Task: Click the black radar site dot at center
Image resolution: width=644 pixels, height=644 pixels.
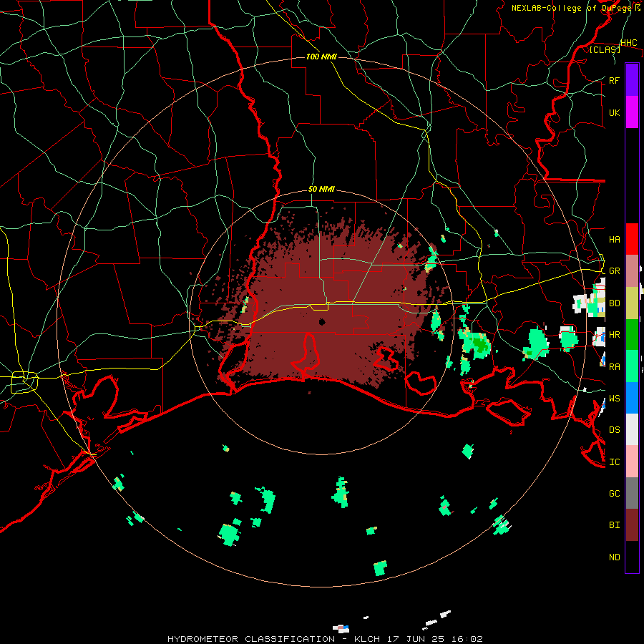Action: point(322,322)
